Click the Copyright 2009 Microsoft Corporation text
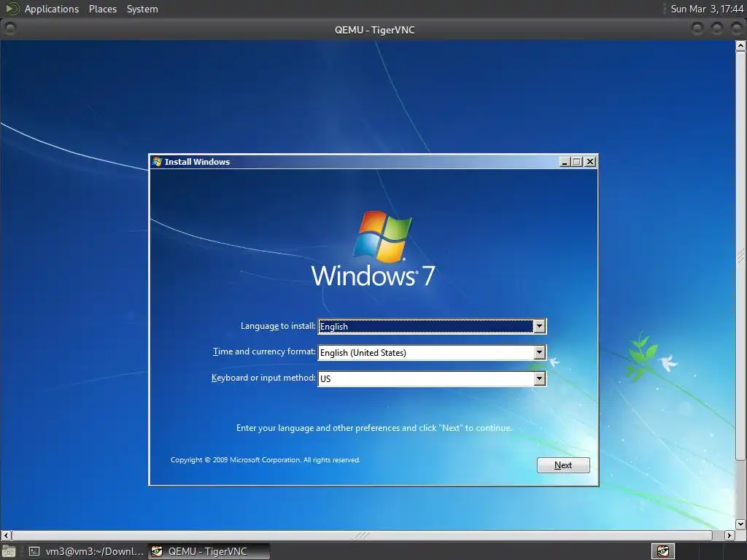The width and height of the screenshot is (747, 560). pyautogui.click(x=266, y=460)
